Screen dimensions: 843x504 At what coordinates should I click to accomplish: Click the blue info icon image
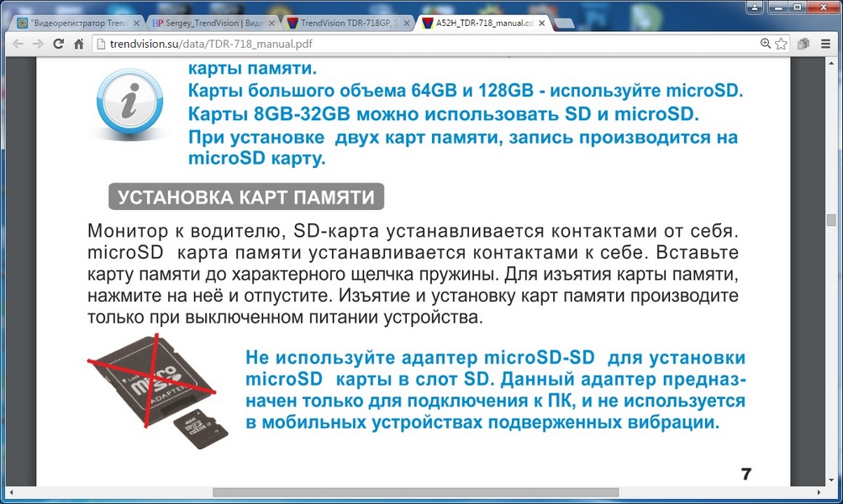click(x=127, y=103)
